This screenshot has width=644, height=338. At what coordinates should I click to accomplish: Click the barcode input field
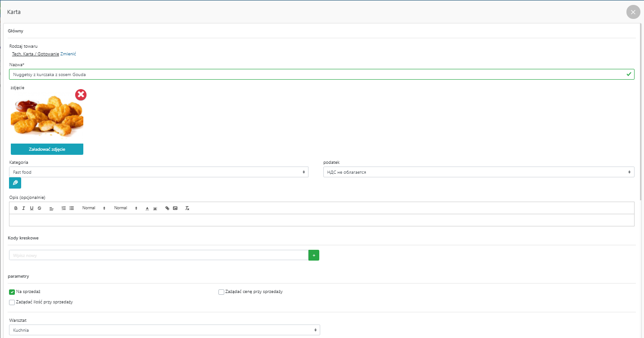[x=159, y=255]
